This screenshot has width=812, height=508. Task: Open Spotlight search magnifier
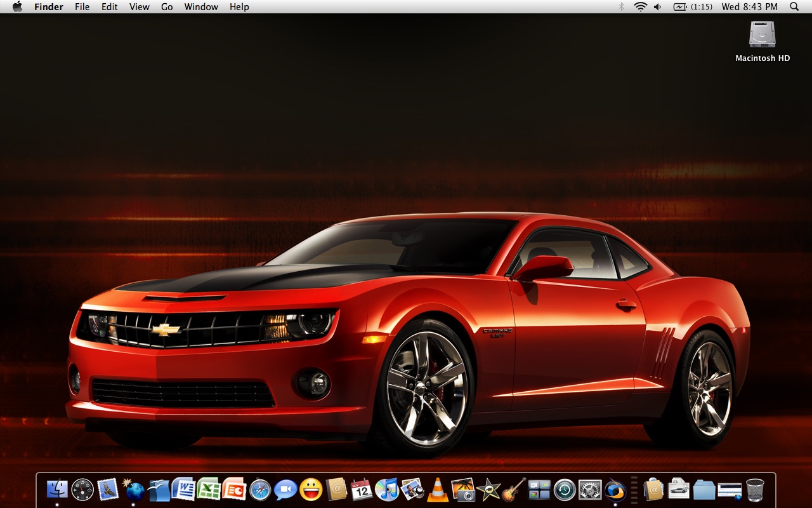(x=794, y=7)
